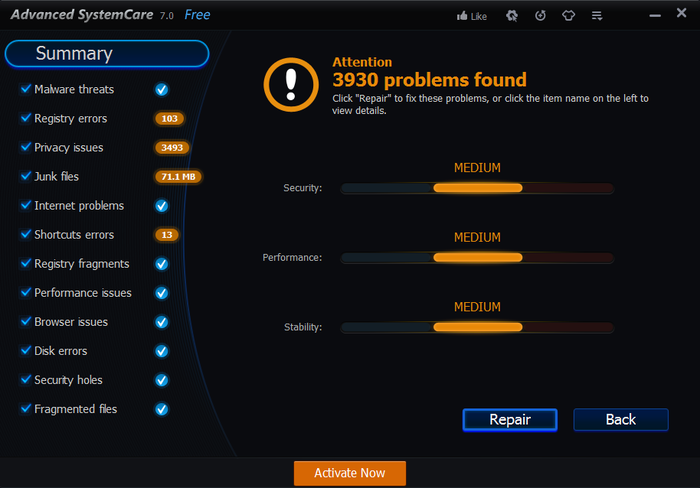The width and height of the screenshot is (700, 488).
Task: Uncheck the Disk errors checkbox
Action: (26, 350)
